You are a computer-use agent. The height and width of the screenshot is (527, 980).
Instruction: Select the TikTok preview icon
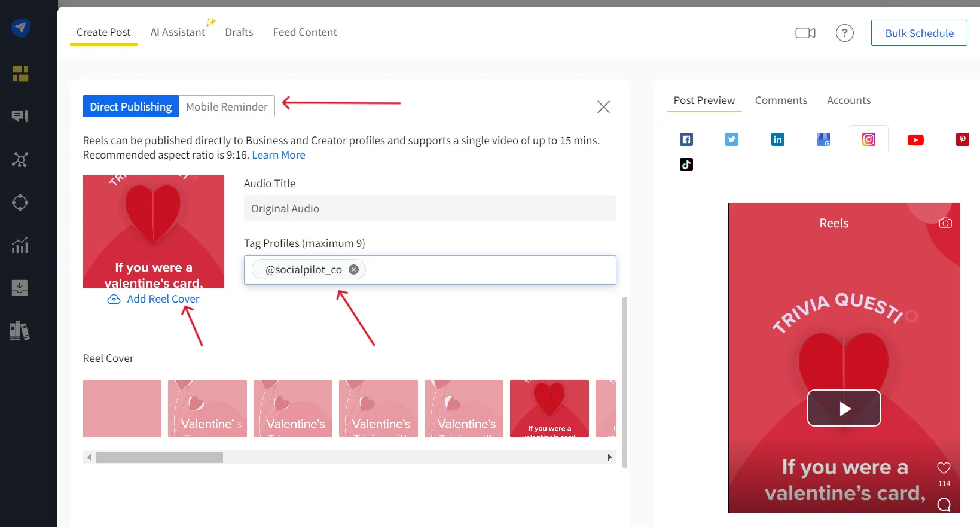pyautogui.click(x=686, y=165)
